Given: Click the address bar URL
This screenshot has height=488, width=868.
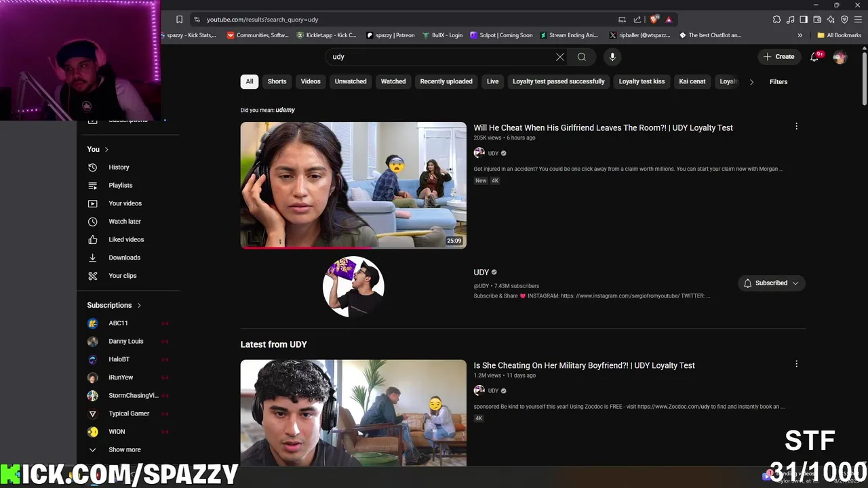Looking at the screenshot, I should point(262,20).
